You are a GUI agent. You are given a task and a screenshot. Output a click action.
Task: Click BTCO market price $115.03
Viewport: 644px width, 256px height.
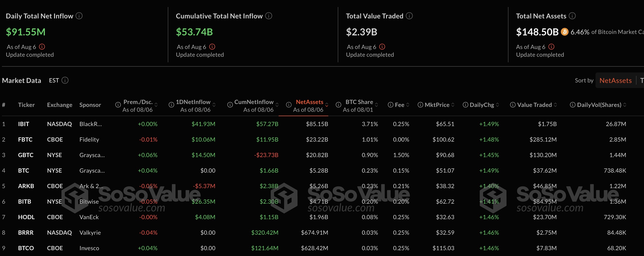[443, 248]
